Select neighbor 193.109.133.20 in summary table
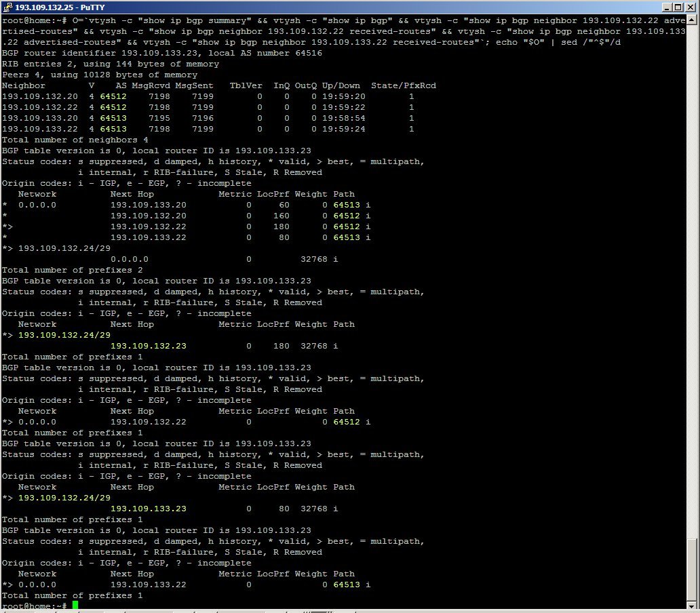 pos(40,118)
